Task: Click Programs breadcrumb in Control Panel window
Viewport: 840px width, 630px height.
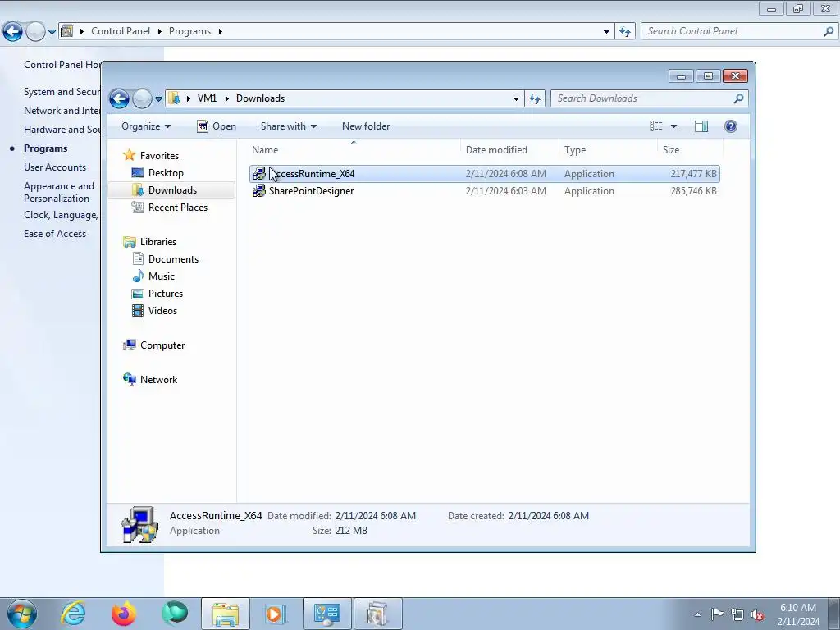Action: coord(189,31)
